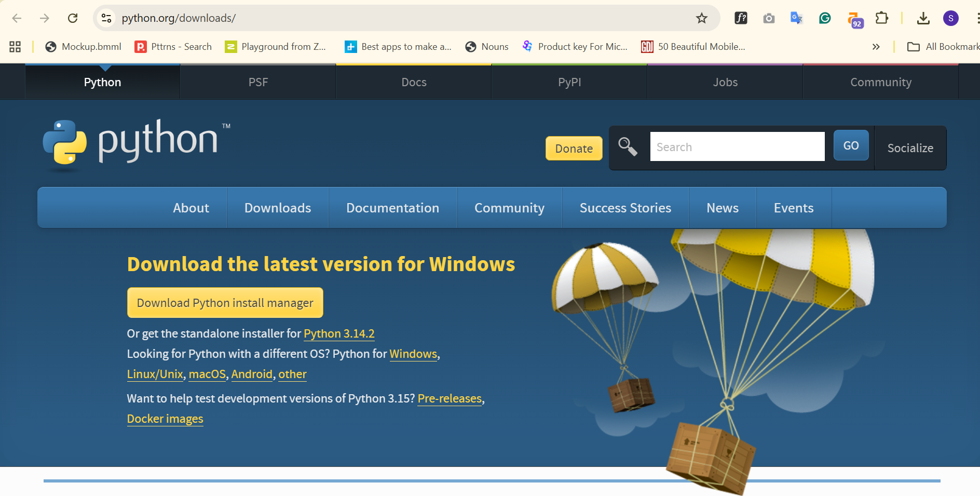Open the browser downloads icon
Viewport: 980px width, 496px height.
(x=923, y=18)
